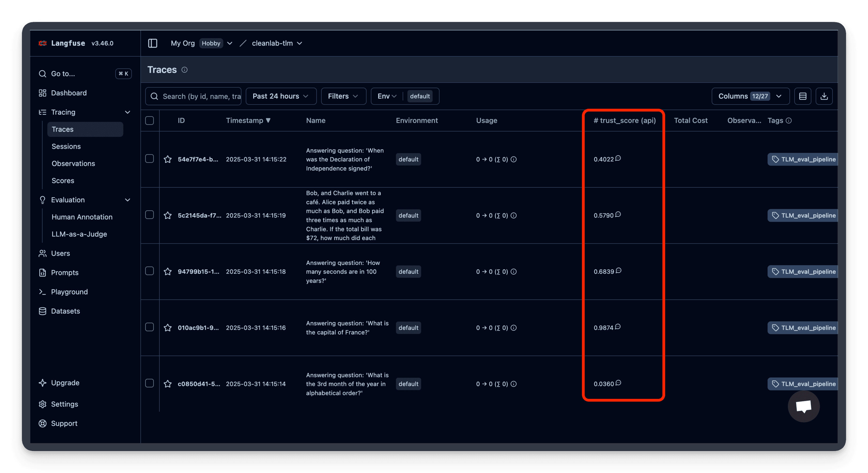
Task: Check the select-all checkbox in the table header
Action: click(150, 120)
